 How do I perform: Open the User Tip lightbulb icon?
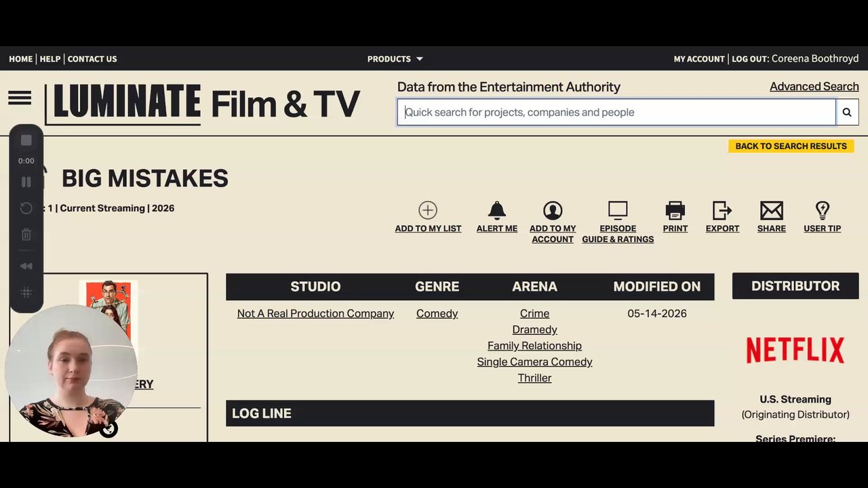pos(823,210)
